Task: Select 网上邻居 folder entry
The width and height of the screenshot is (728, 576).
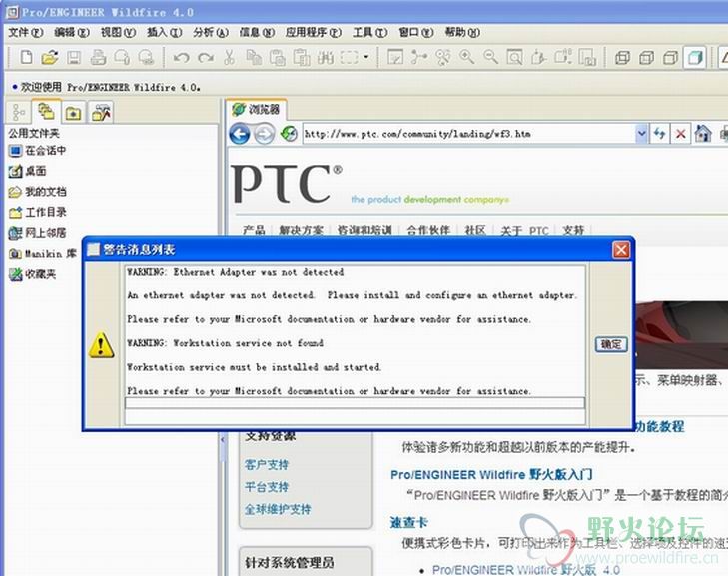Action: pos(38,233)
